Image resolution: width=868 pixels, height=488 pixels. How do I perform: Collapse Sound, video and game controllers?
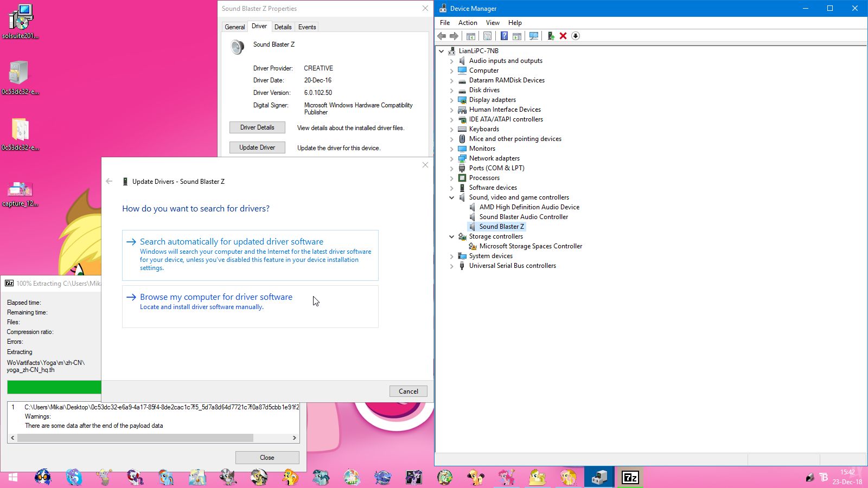click(x=451, y=197)
